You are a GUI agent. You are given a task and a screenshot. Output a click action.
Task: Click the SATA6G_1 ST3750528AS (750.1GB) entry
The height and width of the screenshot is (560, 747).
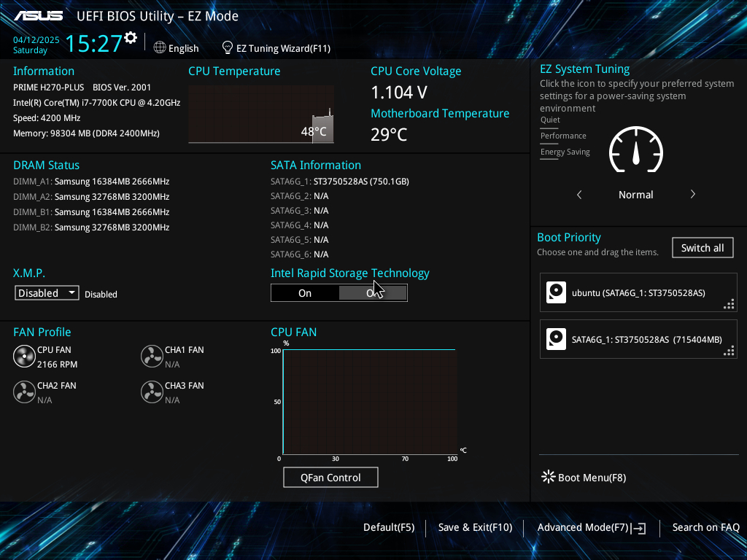(x=340, y=182)
